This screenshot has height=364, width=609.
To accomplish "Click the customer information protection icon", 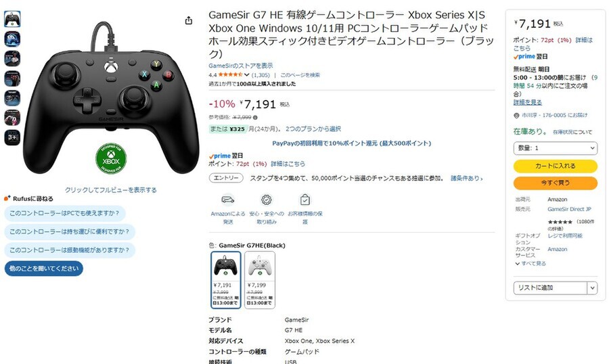I will click(305, 200).
